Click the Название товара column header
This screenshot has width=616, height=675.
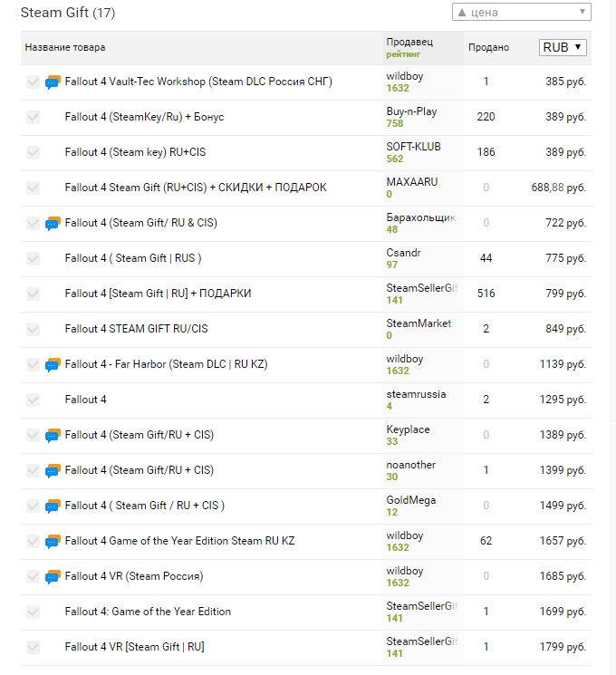click(x=65, y=47)
